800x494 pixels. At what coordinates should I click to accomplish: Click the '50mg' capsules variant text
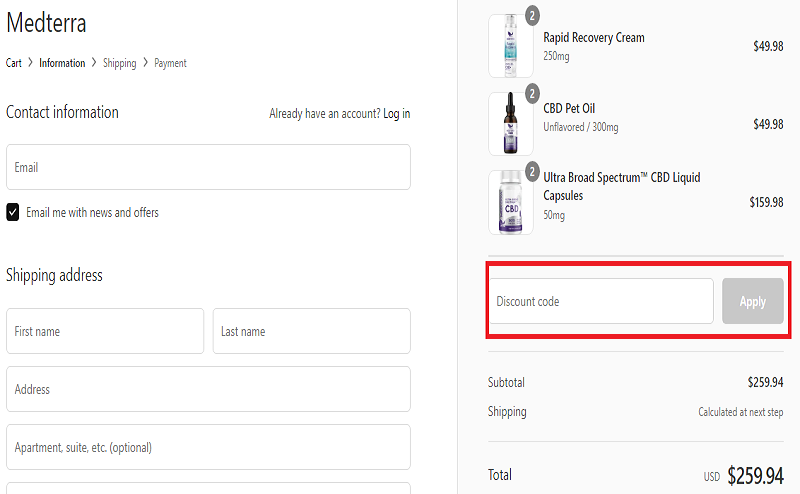pos(554,215)
